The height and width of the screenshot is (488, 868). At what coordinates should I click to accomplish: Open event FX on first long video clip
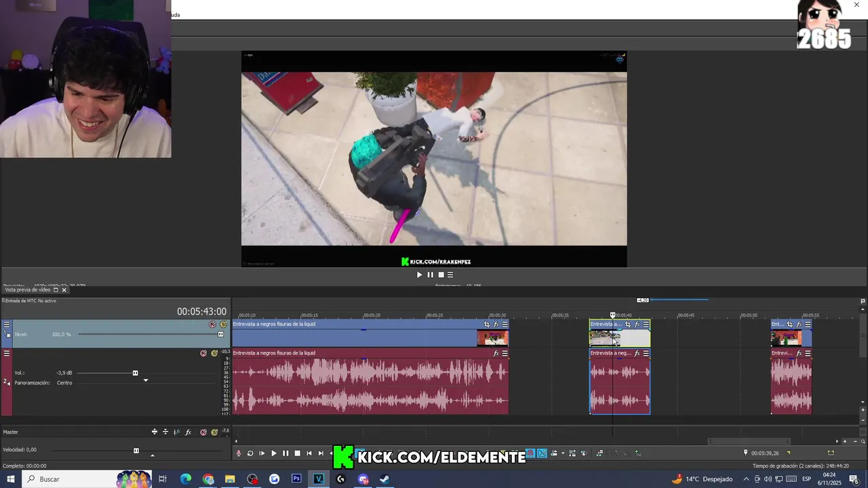[x=496, y=325]
